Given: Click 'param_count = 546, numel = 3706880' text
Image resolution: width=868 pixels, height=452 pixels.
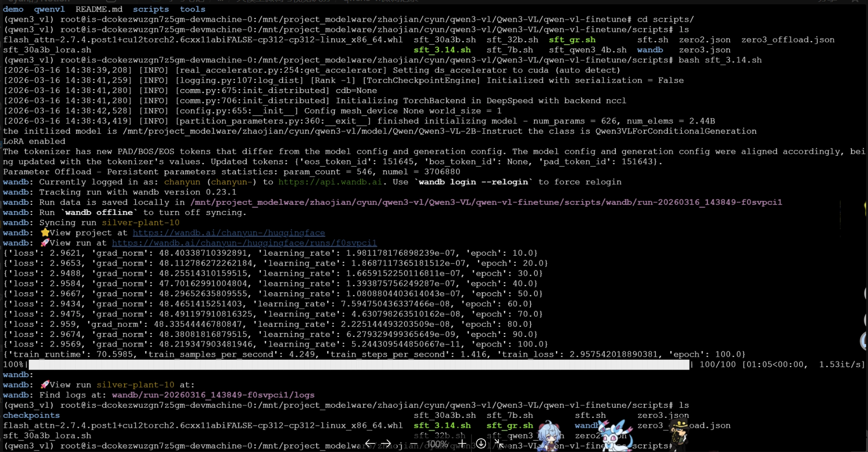Looking at the screenshot, I should (x=372, y=172).
